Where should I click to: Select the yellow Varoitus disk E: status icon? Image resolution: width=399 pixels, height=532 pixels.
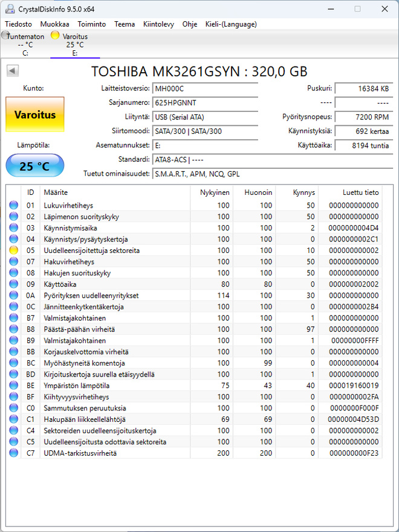pos(55,35)
